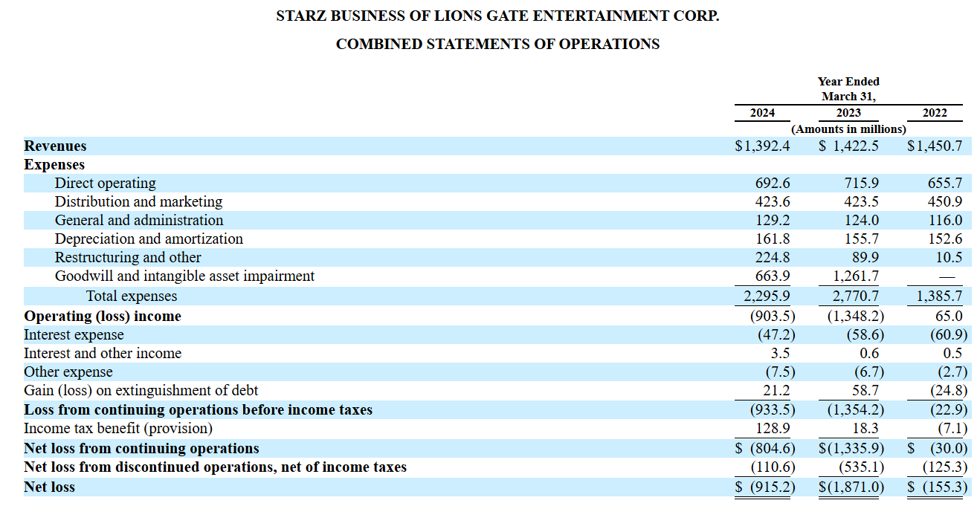Click the 'Revenues' row label
The height and width of the screenshot is (506, 980).
pyautogui.click(x=55, y=146)
